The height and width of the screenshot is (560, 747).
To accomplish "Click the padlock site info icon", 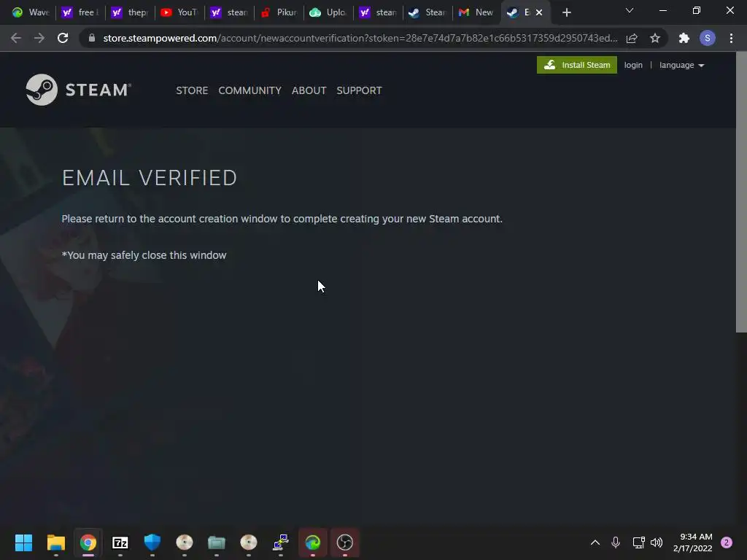I will [x=92, y=38].
